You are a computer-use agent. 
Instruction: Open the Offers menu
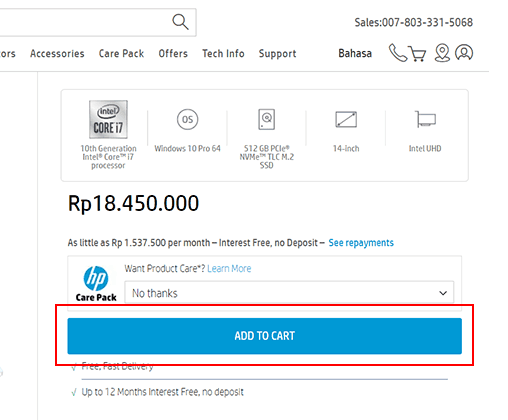(173, 53)
